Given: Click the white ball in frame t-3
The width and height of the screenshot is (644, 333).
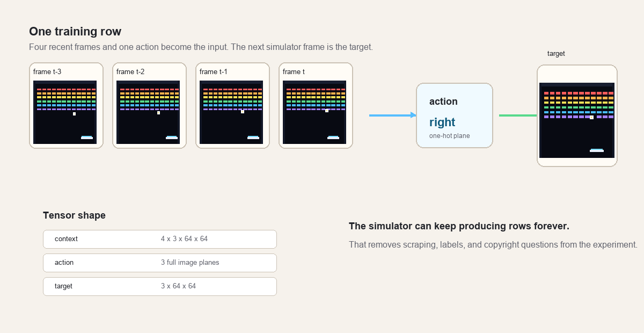Looking at the screenshot, I should click(x=74, y=114).
